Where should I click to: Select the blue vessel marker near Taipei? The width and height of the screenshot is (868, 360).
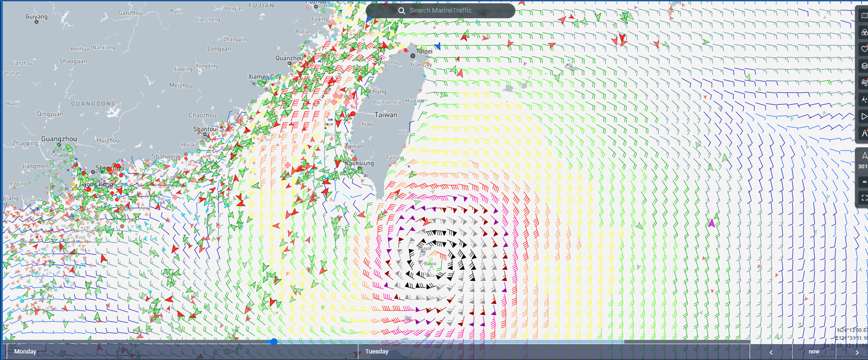tap(438, 46)
